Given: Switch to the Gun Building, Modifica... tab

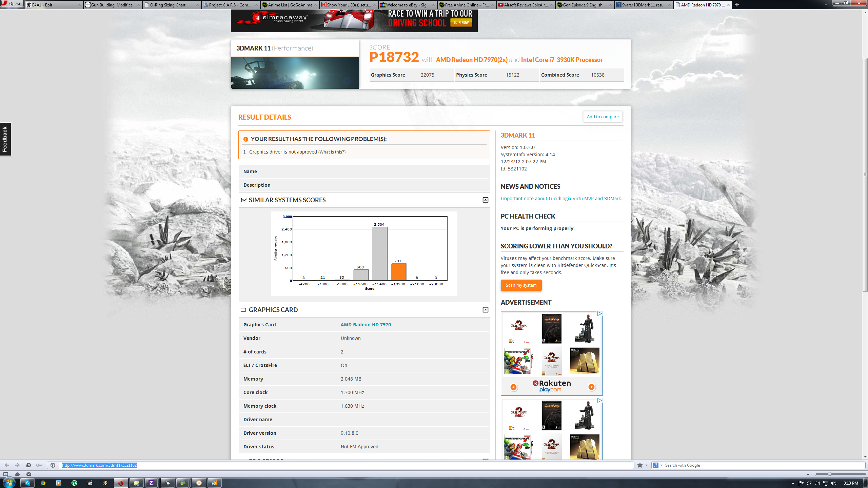Looking at the screenshot, I should 113,5.
